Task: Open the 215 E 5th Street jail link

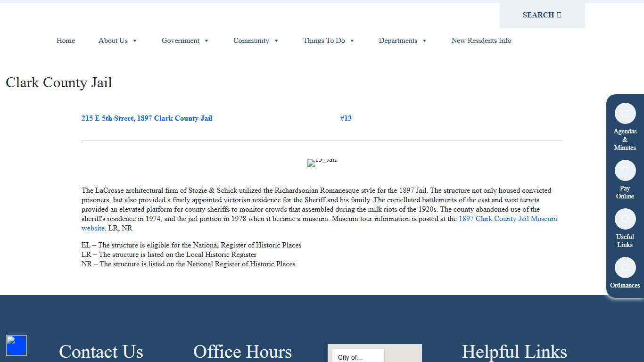Action: point(147,118)
